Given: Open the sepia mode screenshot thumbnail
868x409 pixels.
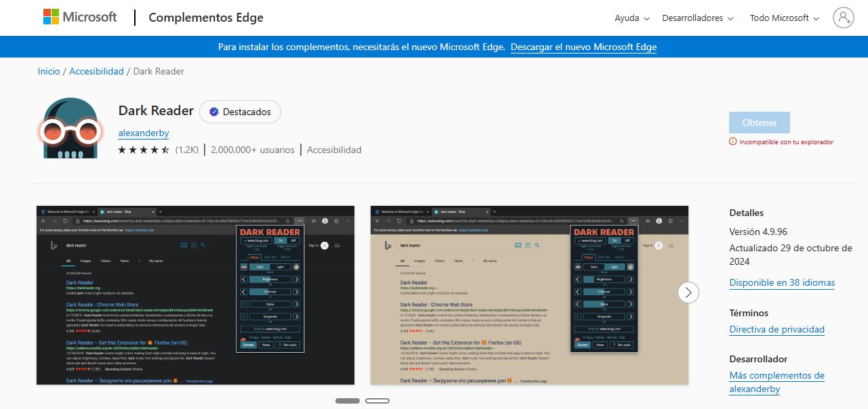Looking at the screenshot, I should pyautogui.click(x=529, y=295).
